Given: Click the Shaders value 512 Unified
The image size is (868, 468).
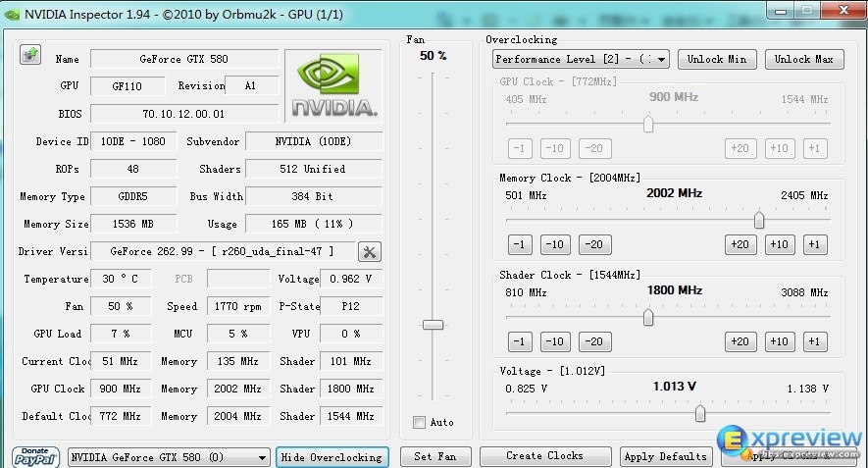Looking at the screenshot, I should pyautogui.click(x=313, y=169).
